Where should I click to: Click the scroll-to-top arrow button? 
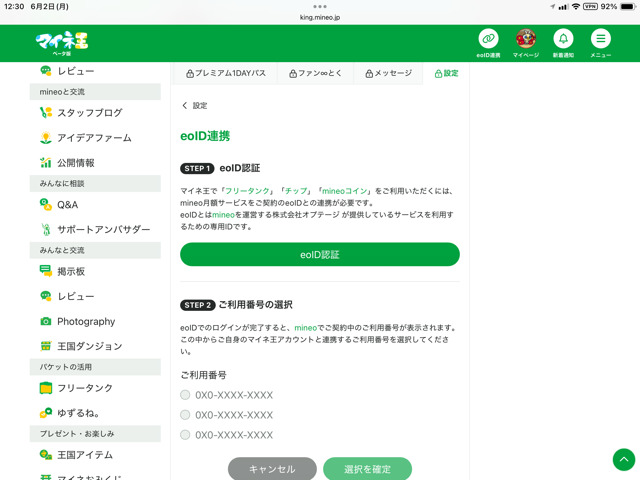[x=624, y=459]
